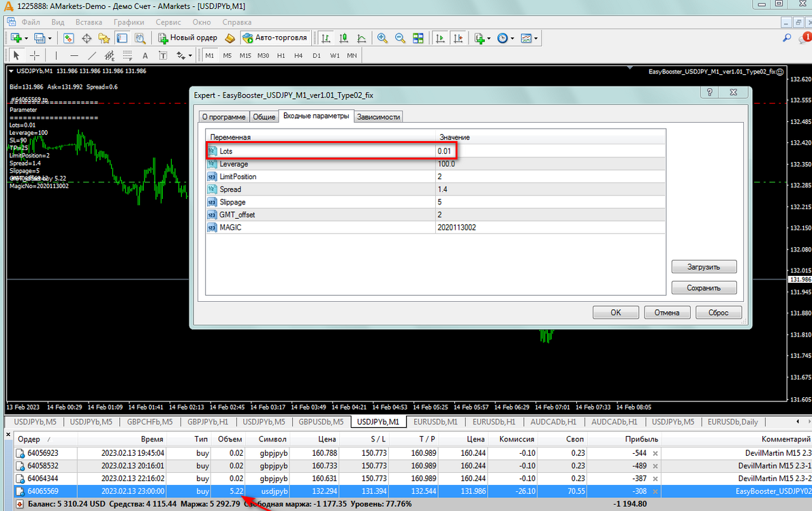
Task: Click the Сохранить button
Action: [704, 288]
